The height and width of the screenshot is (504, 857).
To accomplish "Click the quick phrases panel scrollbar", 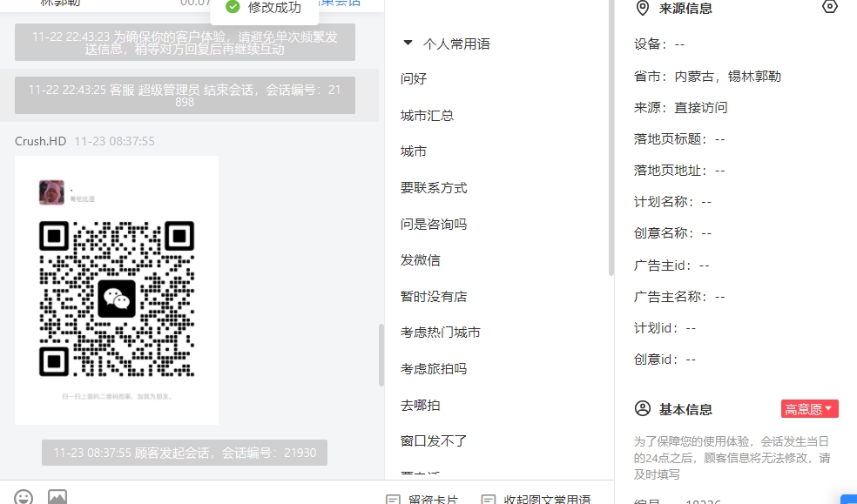I will tap(611, 138).
